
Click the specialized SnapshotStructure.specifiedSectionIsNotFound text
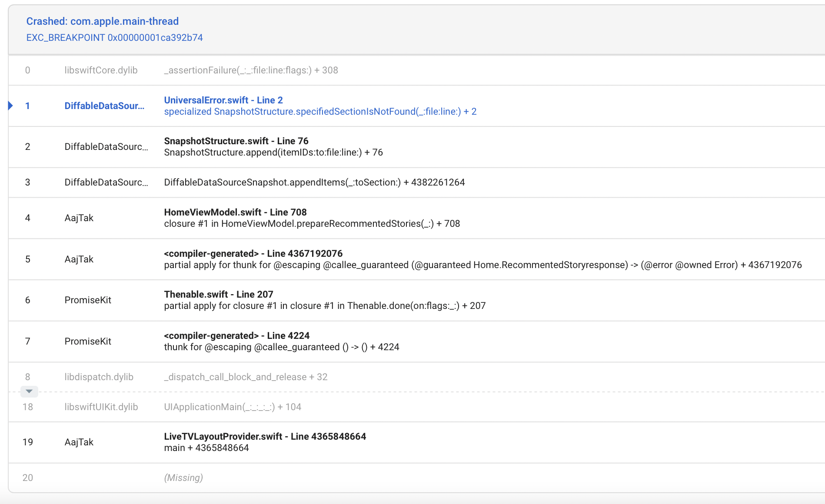320,112
